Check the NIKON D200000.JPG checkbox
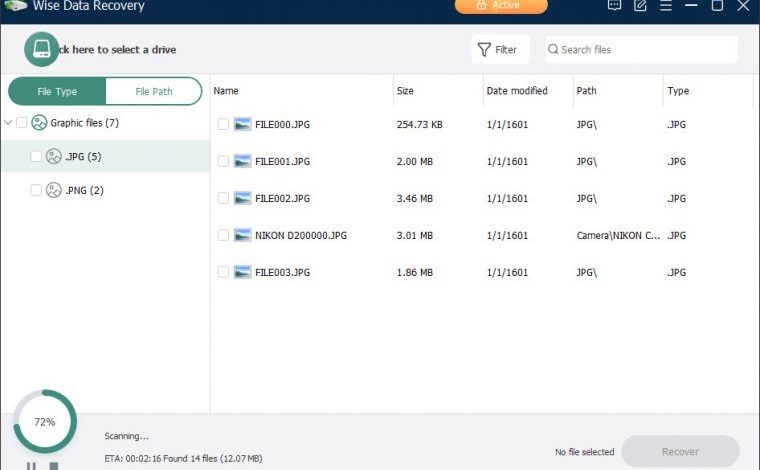The height and width of the screenshot is (470, 760). [223, 235]
